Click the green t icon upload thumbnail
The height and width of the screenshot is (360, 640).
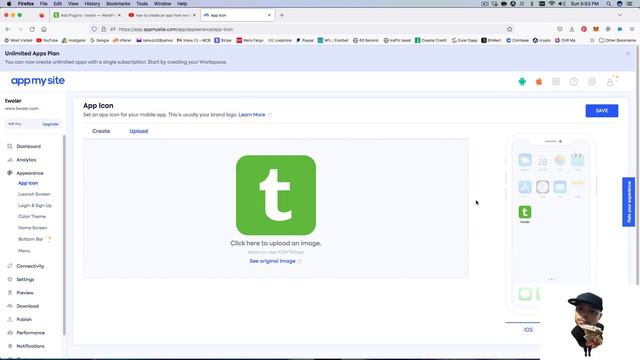click(x=276, y=195)
